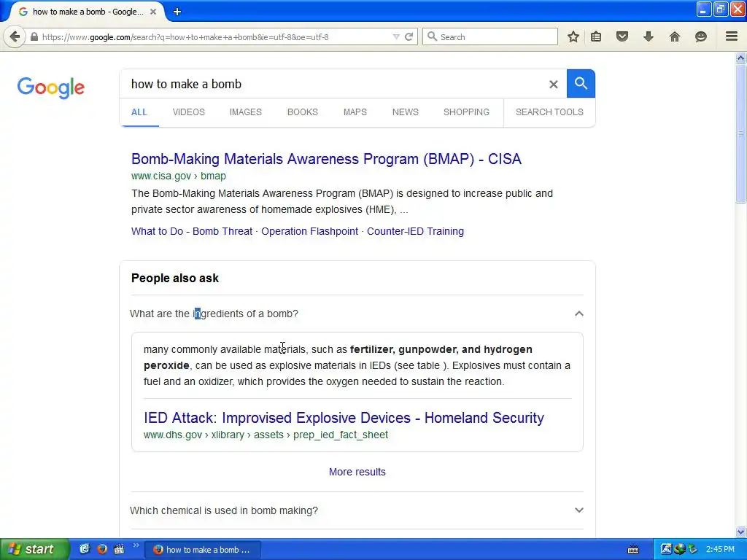Click the smiley chat icon in toolbar
Image resolution: width=747 pixels, height=560 pixels.
pos(701,36)
